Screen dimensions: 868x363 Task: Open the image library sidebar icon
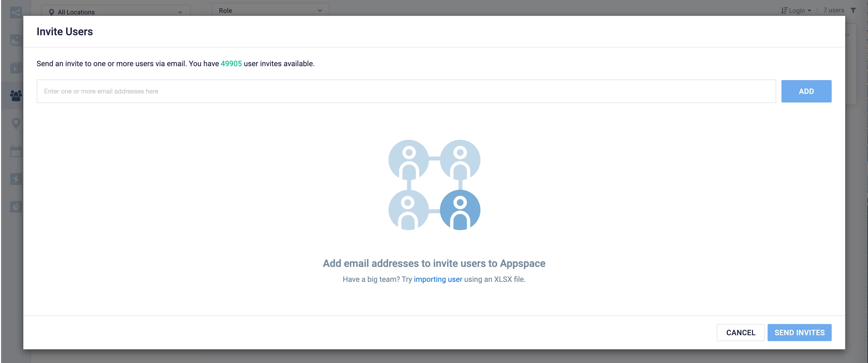point(15,40)
